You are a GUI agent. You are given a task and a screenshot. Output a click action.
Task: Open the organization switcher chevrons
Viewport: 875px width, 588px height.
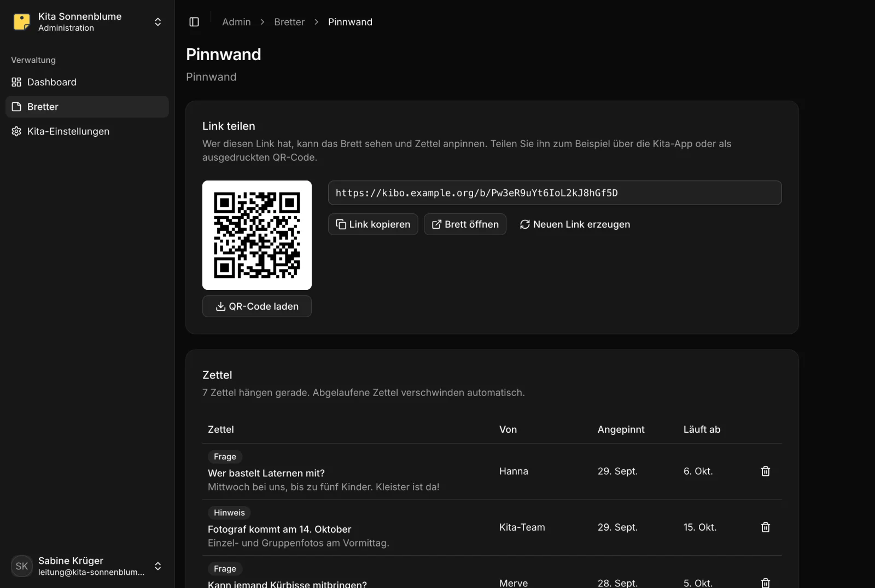pos(158,22)
